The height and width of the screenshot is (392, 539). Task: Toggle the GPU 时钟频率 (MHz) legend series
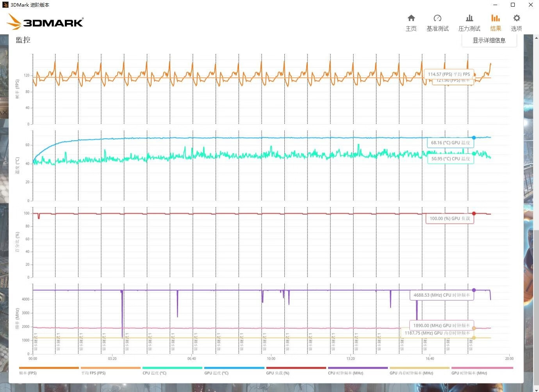[482, 371]
